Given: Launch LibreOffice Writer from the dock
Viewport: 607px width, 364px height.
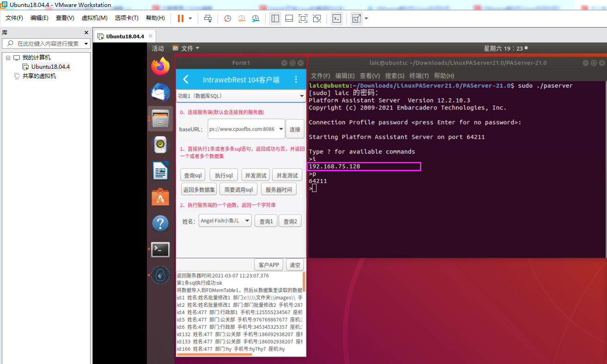Looking at the screenshot, I should coord(160,171).
